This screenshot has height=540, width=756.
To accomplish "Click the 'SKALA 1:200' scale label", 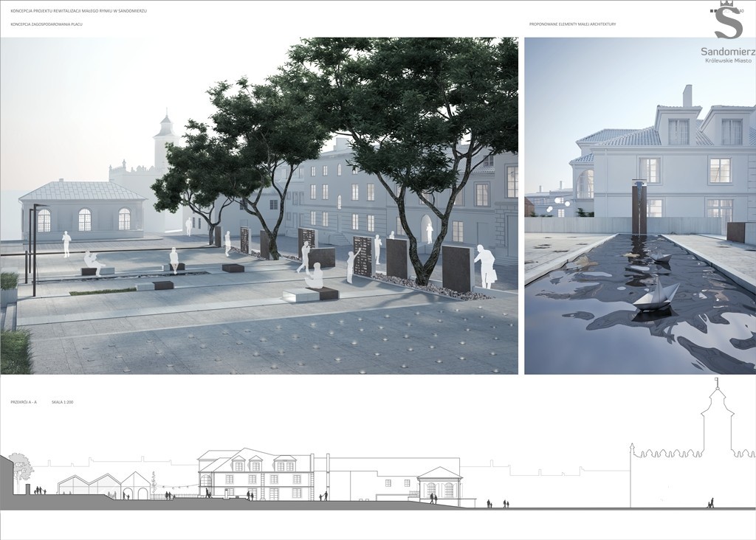I will pyautogui.click(x=63, y=402).
